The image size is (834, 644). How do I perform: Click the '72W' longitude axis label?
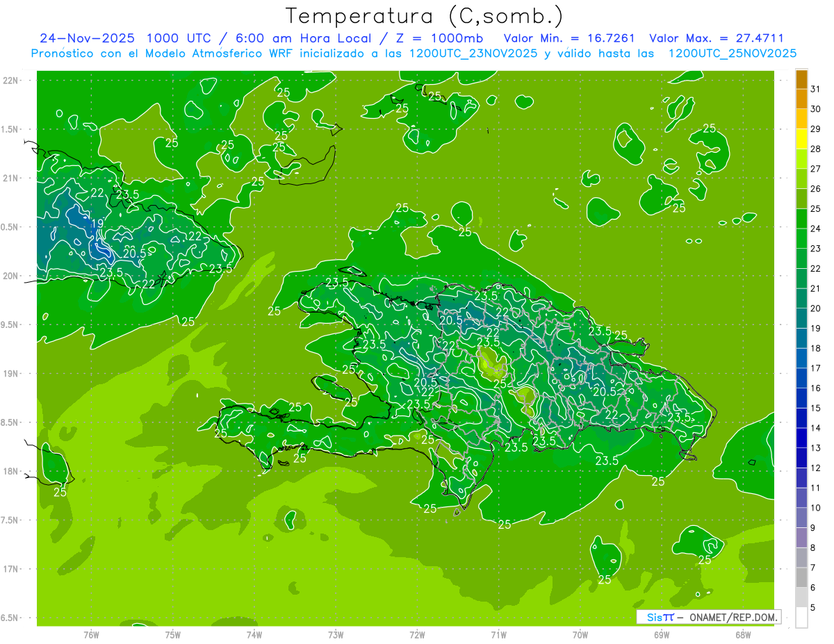417,635
